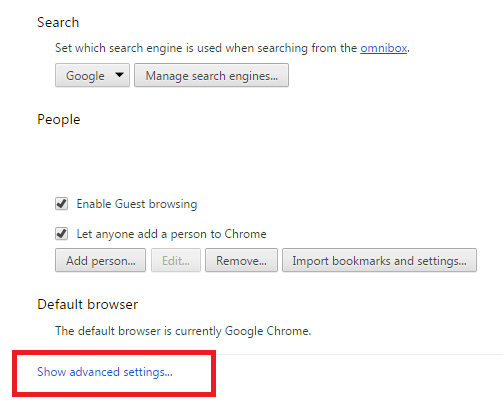Viewport: 503px width, 403px height.
Task: Click the arrow beside Google
Action: (119, 75)
